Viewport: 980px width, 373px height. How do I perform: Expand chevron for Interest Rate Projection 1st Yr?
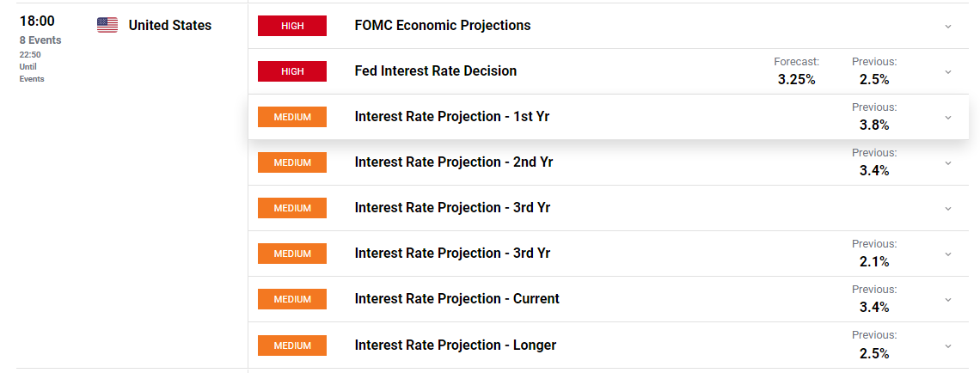(948, 117)
